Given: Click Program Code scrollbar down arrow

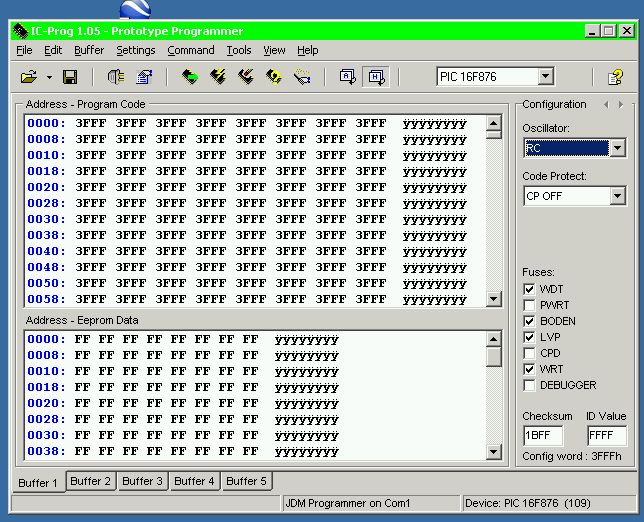Looking at the screenshot, I should click(x=493, y=299).
